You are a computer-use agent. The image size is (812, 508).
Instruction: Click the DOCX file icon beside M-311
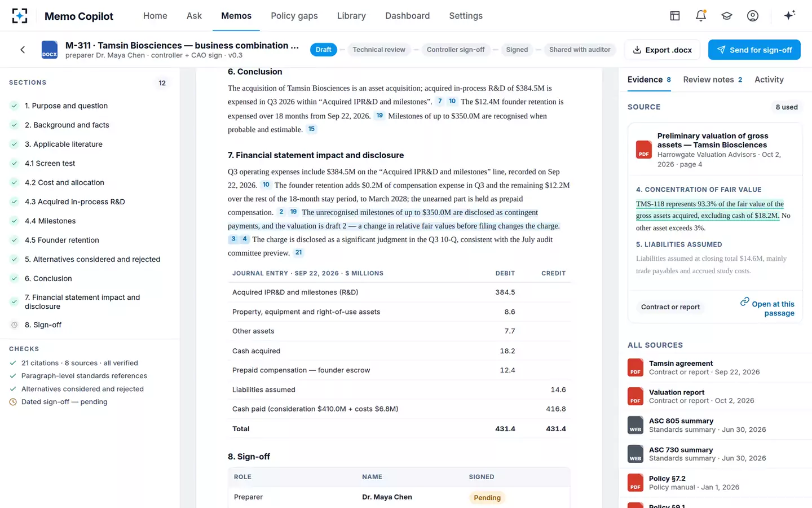point(50,50)
